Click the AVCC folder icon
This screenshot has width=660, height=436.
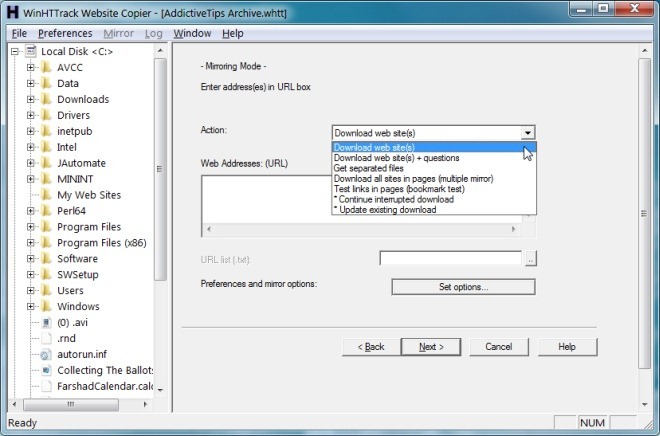point(46,67)
